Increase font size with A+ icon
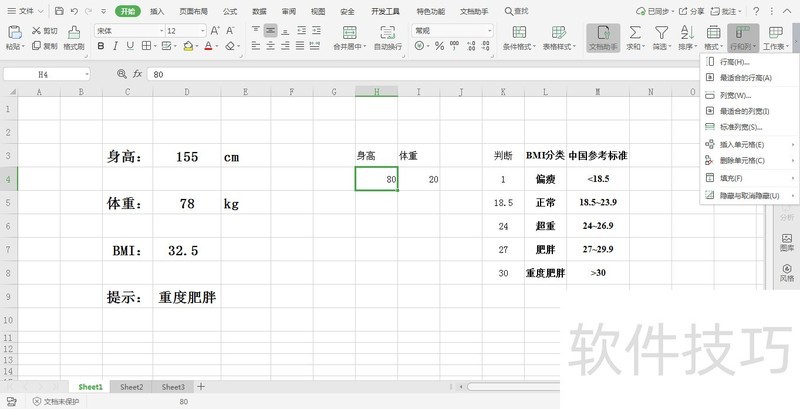 [x=215, y=31]
